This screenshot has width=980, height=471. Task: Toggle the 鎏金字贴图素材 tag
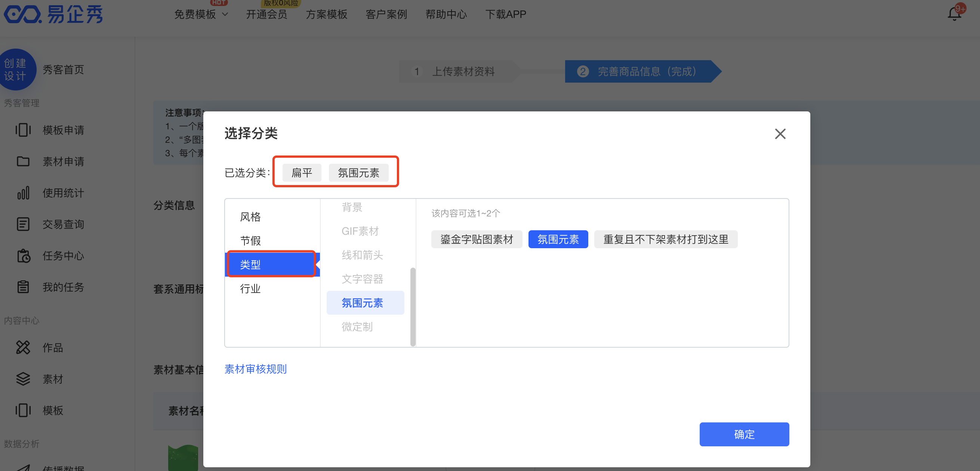click(x=476, y=239)
